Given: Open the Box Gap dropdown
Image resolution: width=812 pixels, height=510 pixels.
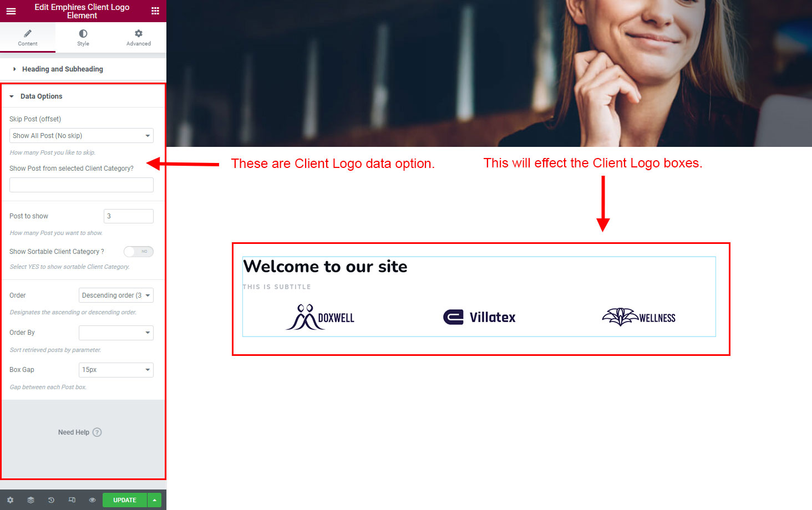Looking at the screenshot, I should pos(116,370).
